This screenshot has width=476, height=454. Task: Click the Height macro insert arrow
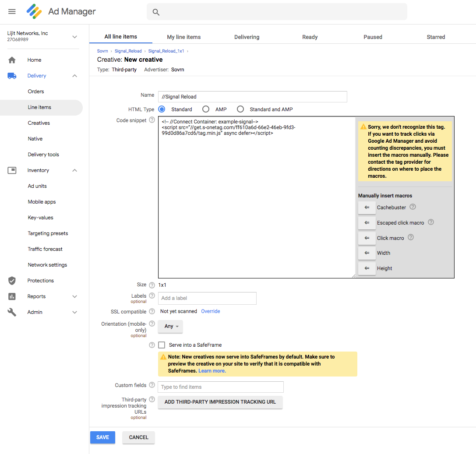tap(367, 268)
